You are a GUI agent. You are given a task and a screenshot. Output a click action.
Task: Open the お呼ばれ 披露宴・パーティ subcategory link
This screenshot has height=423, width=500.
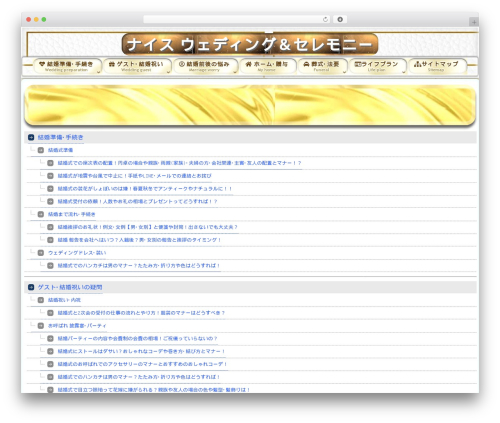tap(77, 326)
